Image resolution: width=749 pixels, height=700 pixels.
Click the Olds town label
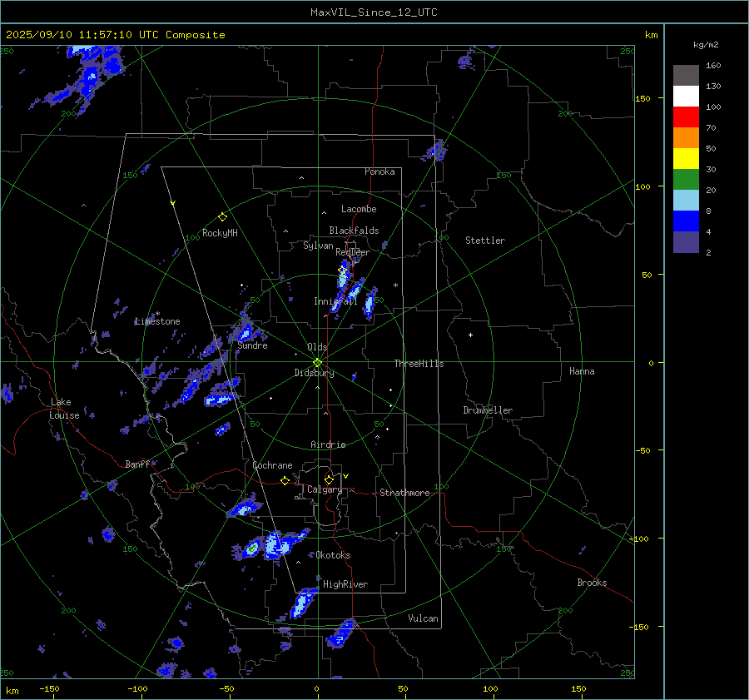317,347
